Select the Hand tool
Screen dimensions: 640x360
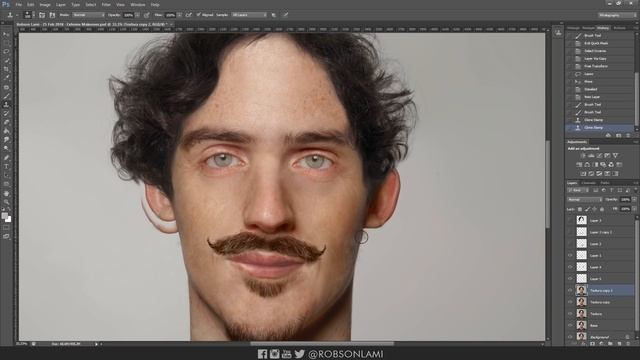[x=6, y=193]
